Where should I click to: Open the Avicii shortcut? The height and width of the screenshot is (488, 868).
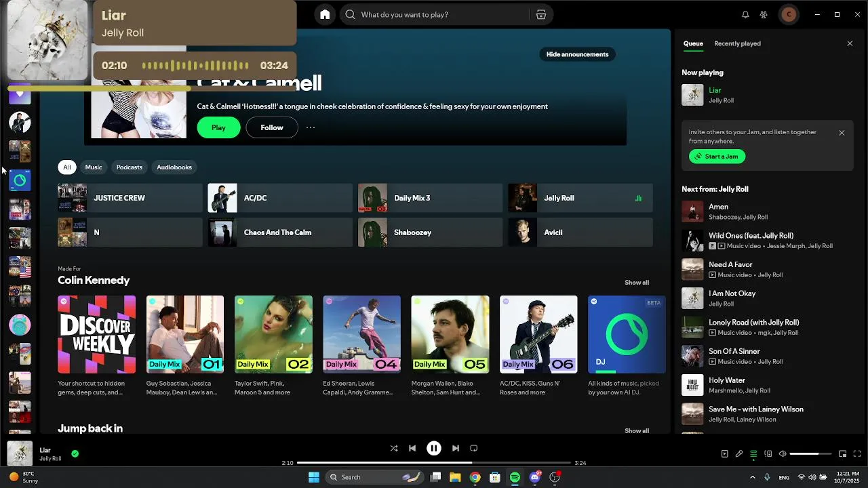[x=580, y=232]
